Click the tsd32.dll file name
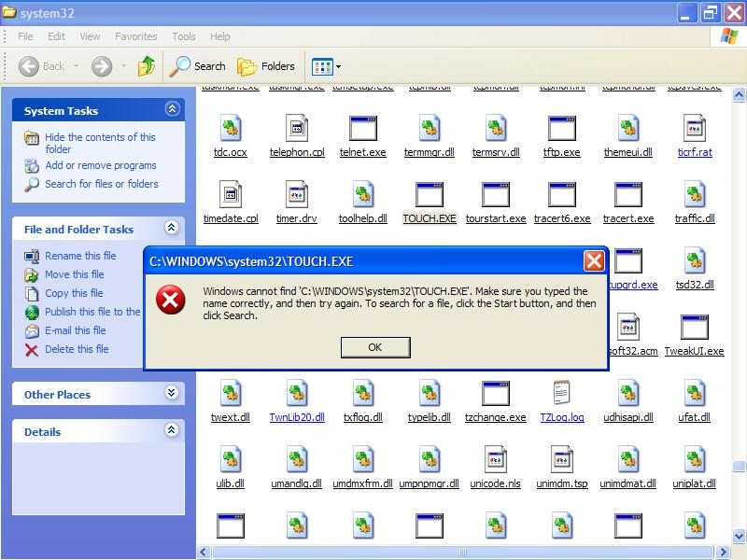Viewport: 747px width, 560px height. (695, 285)
